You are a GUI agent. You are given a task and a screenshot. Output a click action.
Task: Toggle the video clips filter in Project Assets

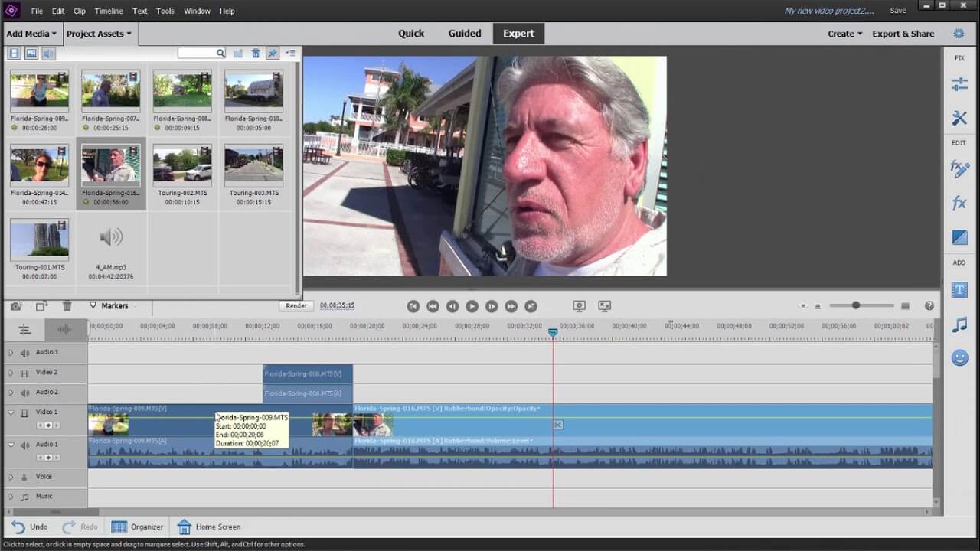pyautogui.click(x=14, y=53)
